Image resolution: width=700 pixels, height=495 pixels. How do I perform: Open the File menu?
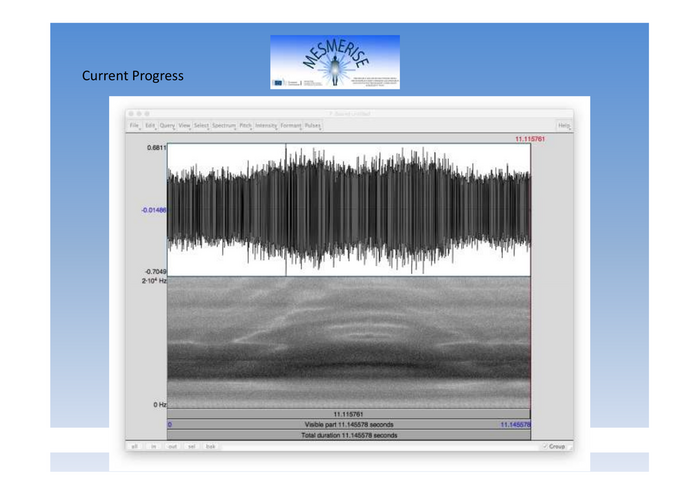134,125
